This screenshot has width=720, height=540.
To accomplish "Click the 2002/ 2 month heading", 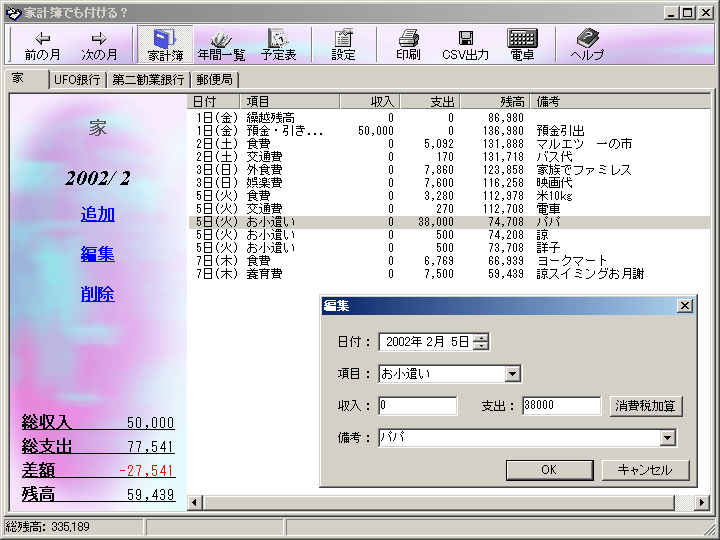I will click(98, 178).
